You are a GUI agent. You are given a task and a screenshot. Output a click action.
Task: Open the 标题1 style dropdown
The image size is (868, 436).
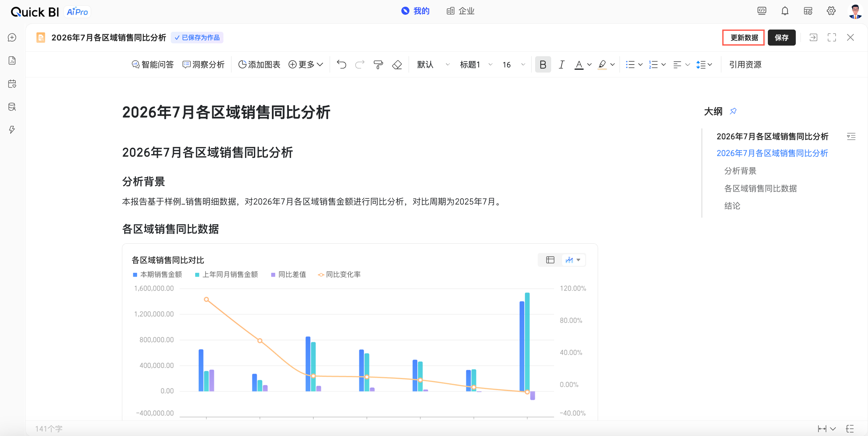476,64
